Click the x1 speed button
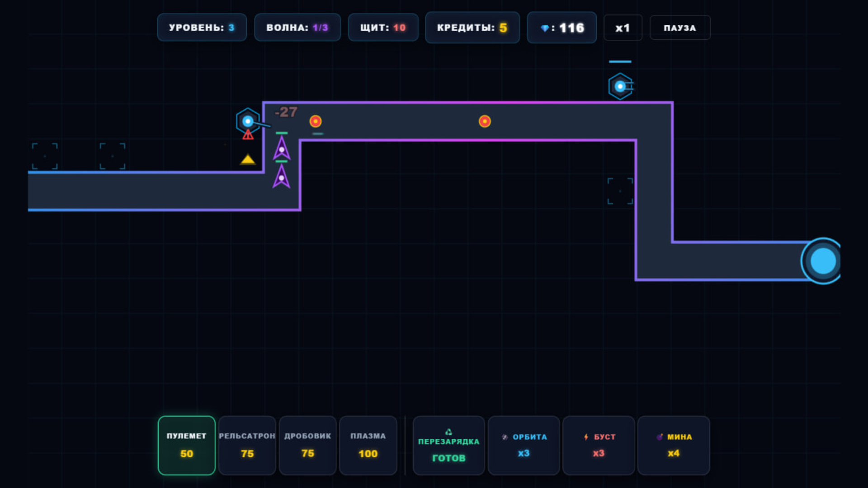868x488 pixels. pos(623,28)
